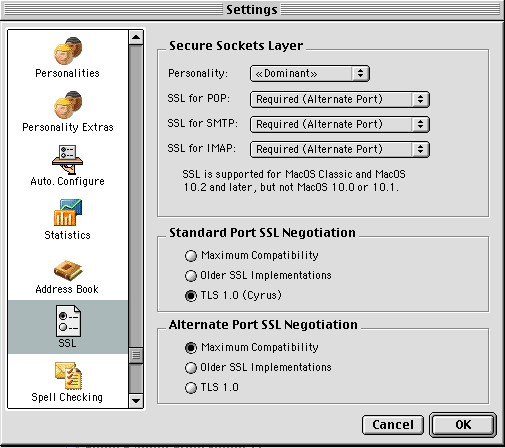The image size is (505, 448).
Task: Click the sidebar scroll up arrow
Action: [x=136, y=37]
